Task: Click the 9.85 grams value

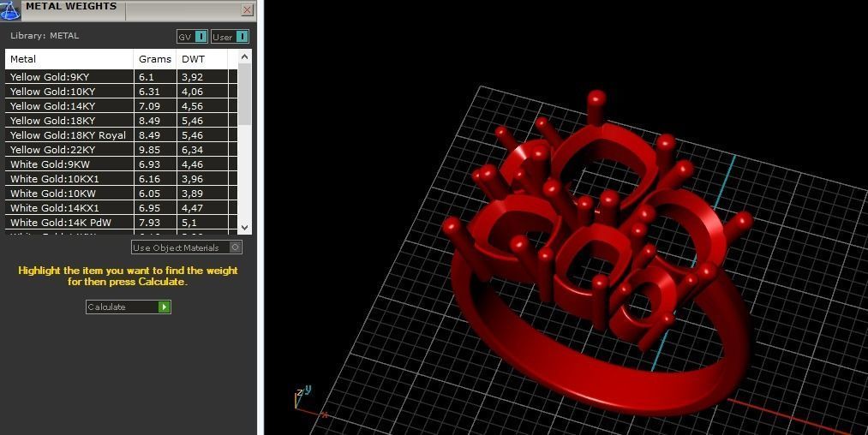Action: (x=149, y=150)
